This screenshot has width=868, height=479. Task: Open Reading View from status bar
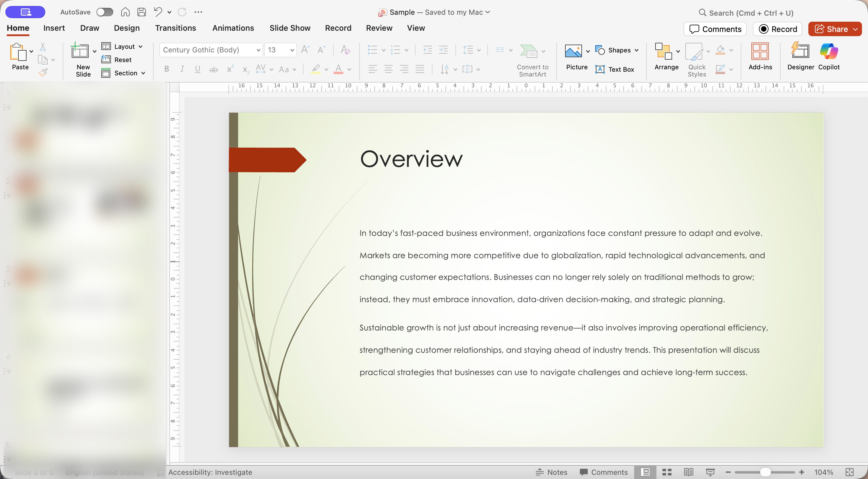coord(688,472)
